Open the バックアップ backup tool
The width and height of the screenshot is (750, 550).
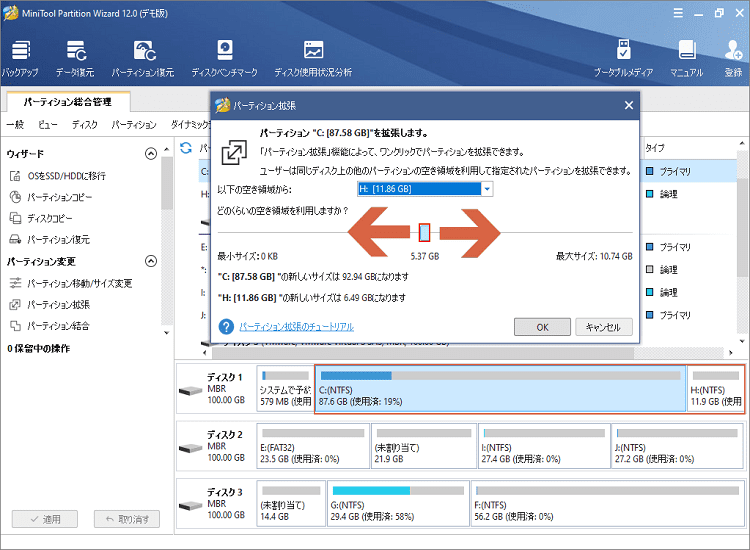(x=20, y=59)
